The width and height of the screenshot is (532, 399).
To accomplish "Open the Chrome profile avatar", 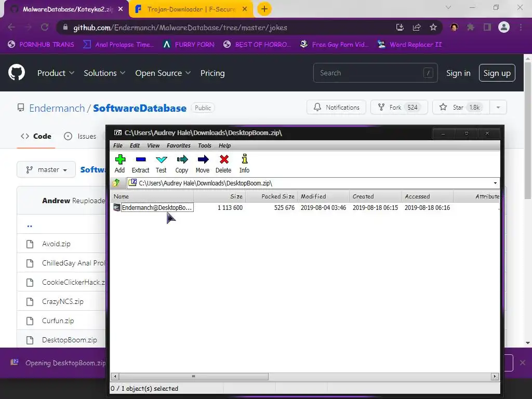I will [504, 27].
